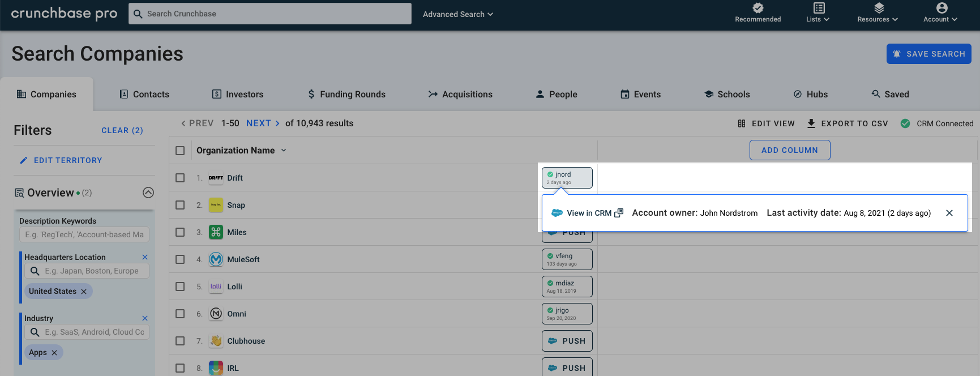Clear the Headquarters Location filter
980x376 pixels.
click(x=145, y=257)
